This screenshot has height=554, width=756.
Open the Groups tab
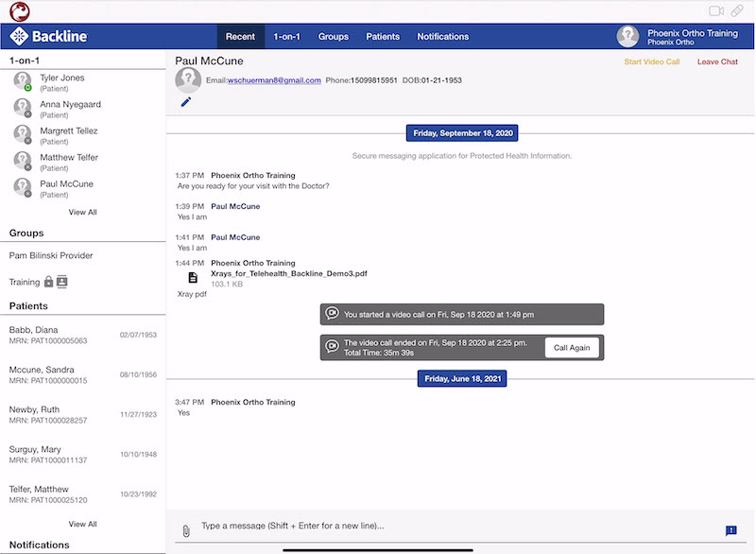coord(334,36)
